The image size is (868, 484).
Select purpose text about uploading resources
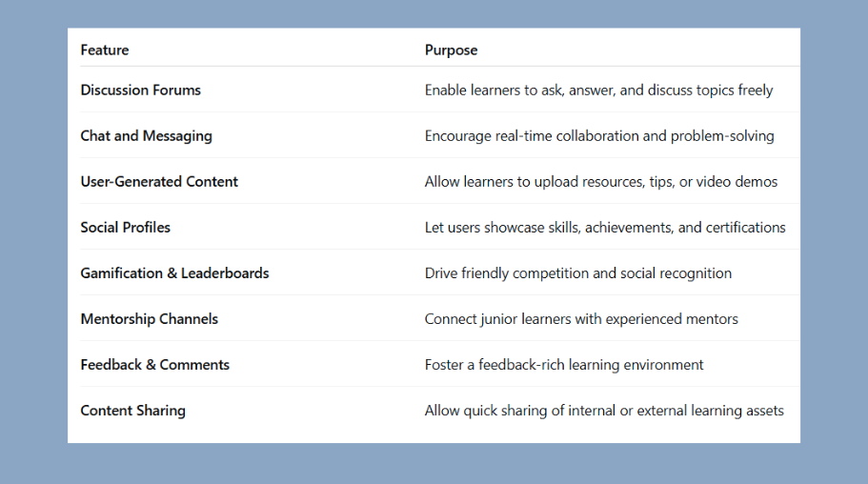point(601,182)
